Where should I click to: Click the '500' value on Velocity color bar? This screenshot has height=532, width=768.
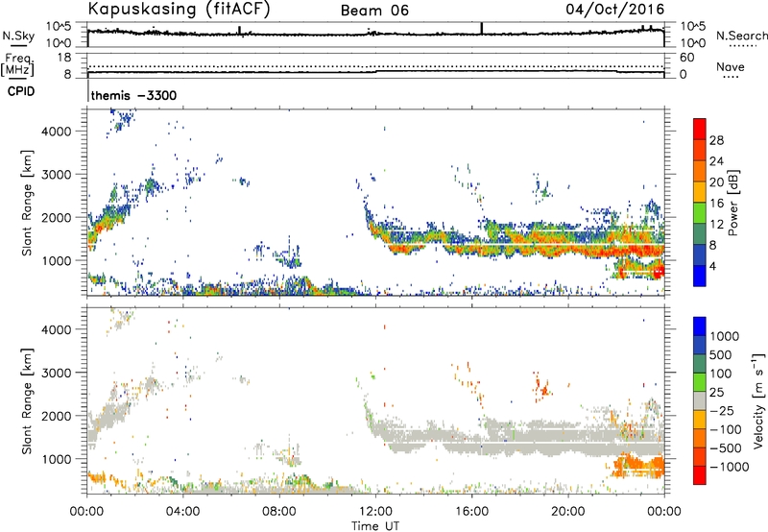[721, 355]
